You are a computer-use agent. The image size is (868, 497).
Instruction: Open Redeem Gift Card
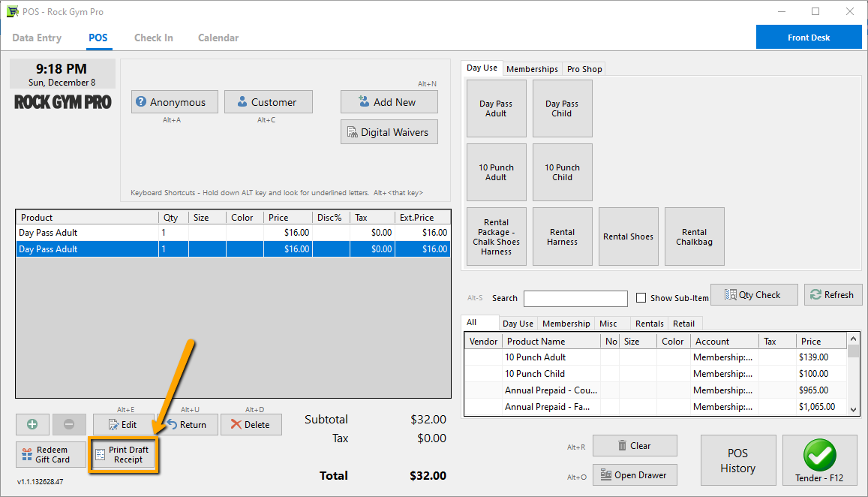(x=51, y=454)
